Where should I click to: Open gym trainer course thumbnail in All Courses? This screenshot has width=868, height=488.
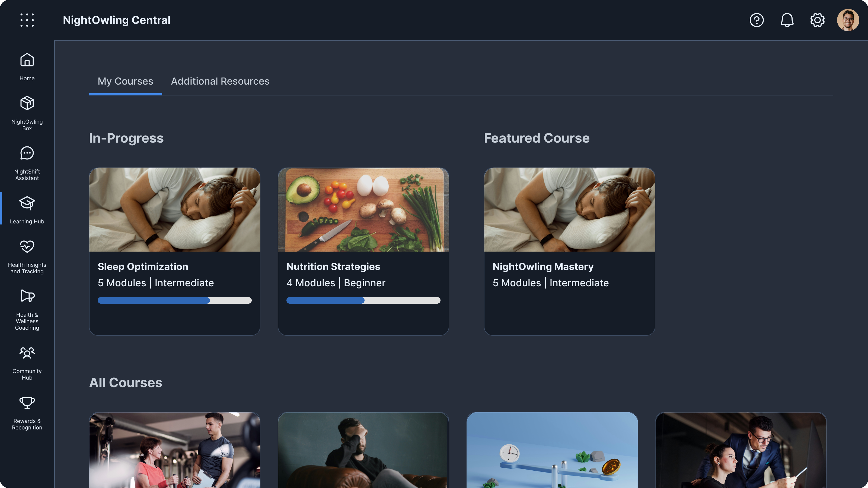pyautogui.click(x=174, y=450)
